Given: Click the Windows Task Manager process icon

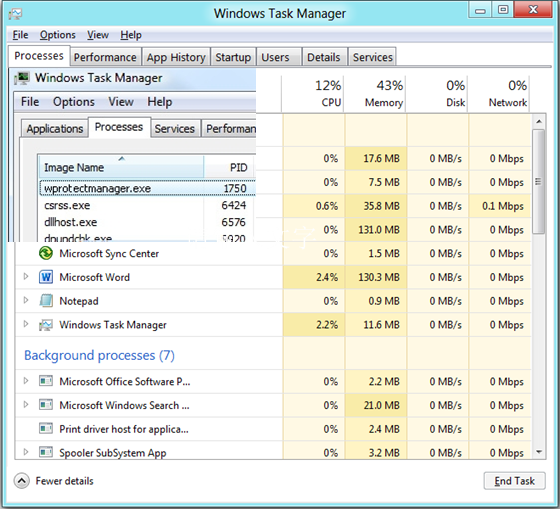Looking at the screenshot, I should pos(46,325).
